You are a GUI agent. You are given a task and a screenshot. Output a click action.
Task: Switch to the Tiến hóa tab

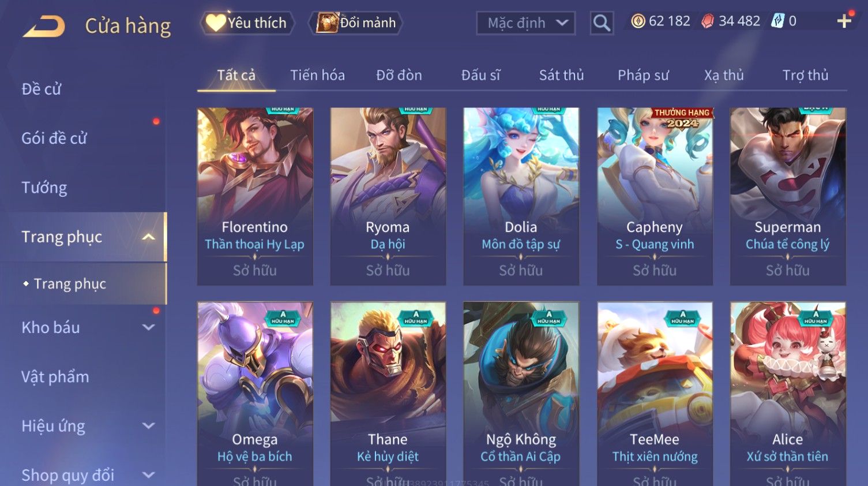pyautogui.click(x=317, y=75)
